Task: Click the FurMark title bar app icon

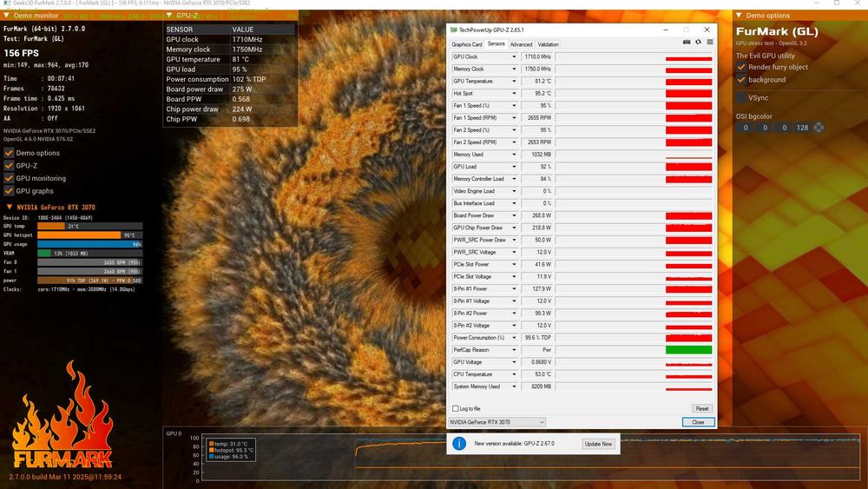Action: point(7,3)
